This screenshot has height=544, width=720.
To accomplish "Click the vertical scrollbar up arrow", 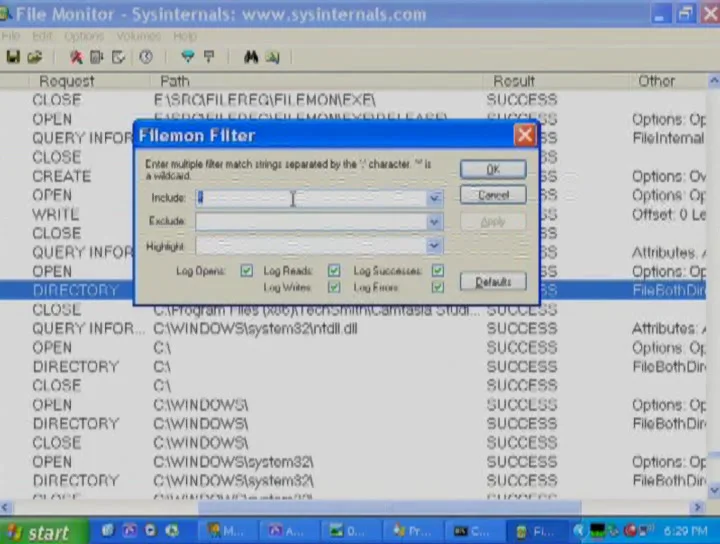I will point(714,81).
